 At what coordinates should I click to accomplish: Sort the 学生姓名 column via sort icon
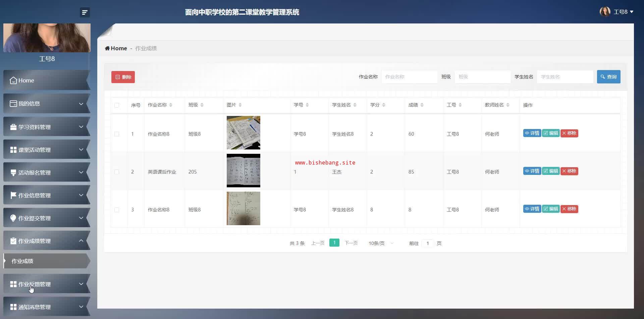click(355, 105)
